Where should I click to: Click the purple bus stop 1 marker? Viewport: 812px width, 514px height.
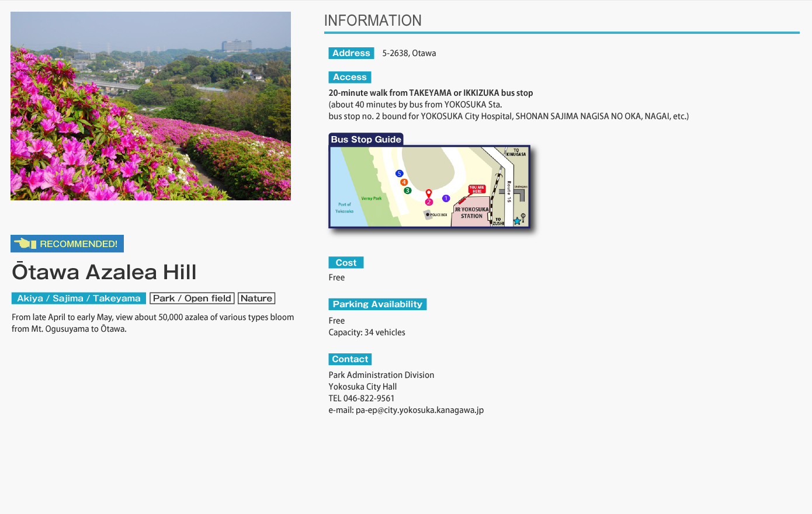tap(446, 199)
